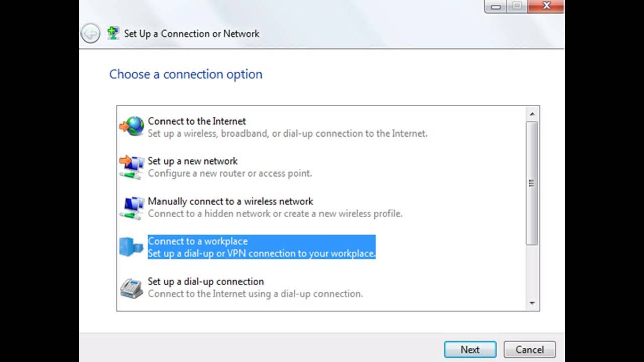Click the Set up a new network icon
The image size is (644, 362).
(132, 167)
